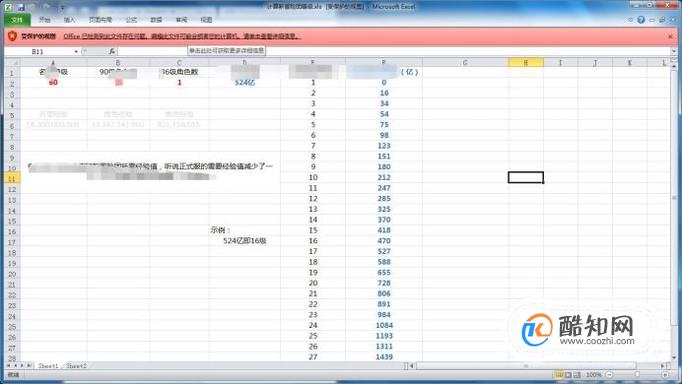
Task: Open the View ribbon tab
Action: 206,20
